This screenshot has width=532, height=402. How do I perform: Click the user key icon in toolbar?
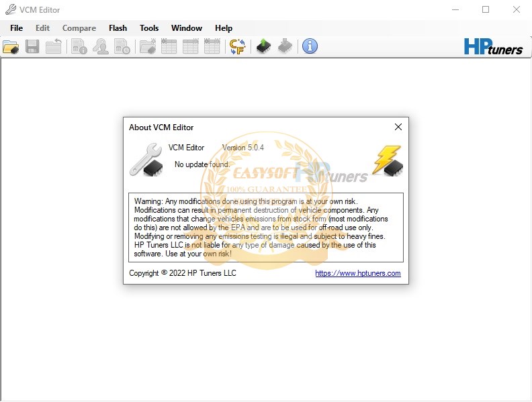(101, 46)
